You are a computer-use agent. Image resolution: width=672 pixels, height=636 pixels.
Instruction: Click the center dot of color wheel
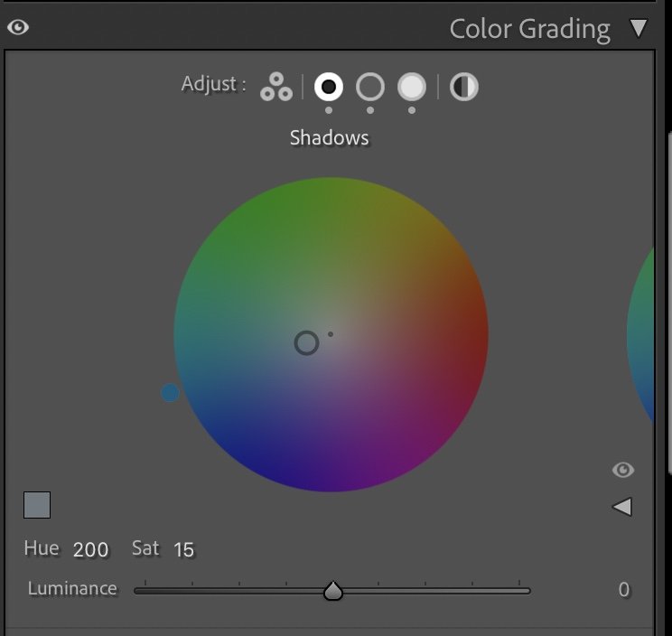coord(331,334)
